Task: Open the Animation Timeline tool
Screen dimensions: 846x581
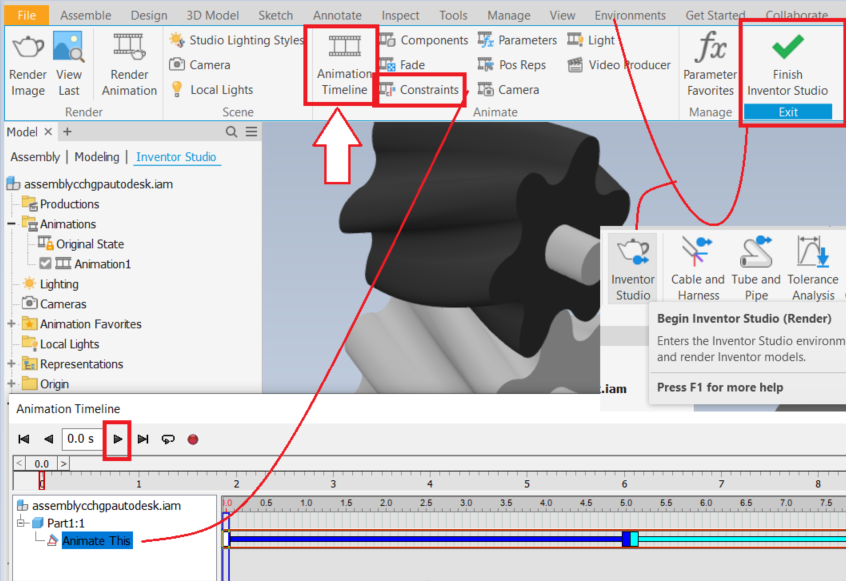Action: coord(344,65)
